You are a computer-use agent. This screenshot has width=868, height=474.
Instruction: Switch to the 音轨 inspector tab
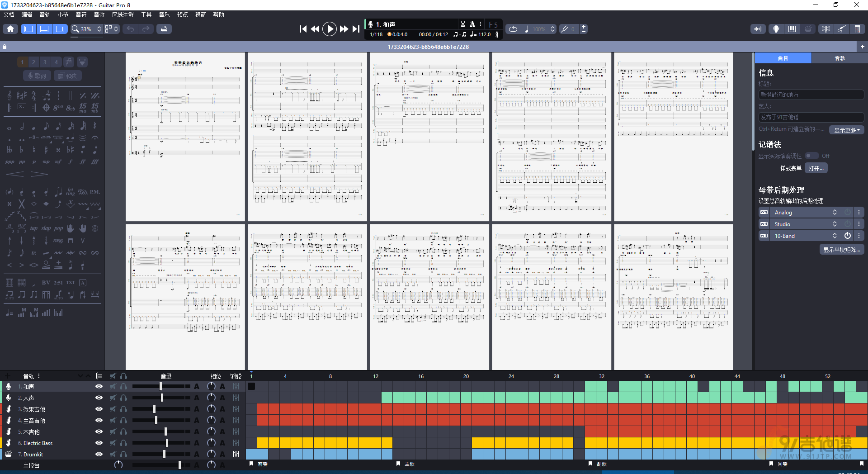[840, 58]
